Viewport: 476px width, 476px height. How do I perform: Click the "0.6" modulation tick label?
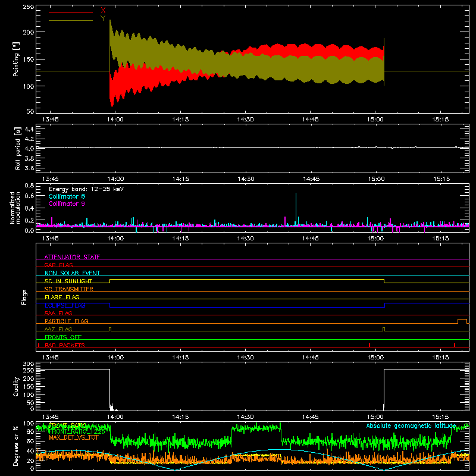click(29, 196)
